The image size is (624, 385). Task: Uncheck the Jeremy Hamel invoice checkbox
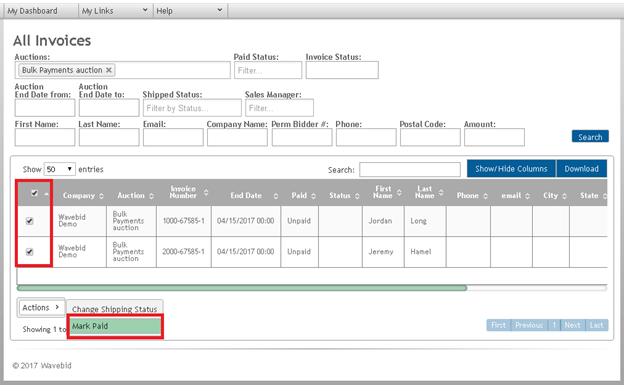[29, 252]
